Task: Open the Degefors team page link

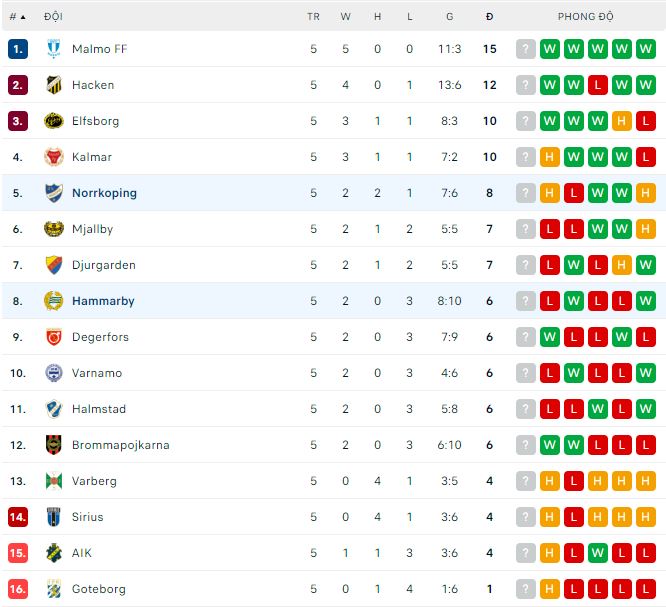Action: (100, 337)
